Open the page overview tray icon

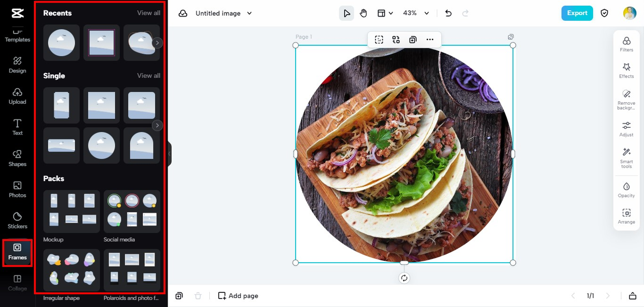(x=633, y=296)
